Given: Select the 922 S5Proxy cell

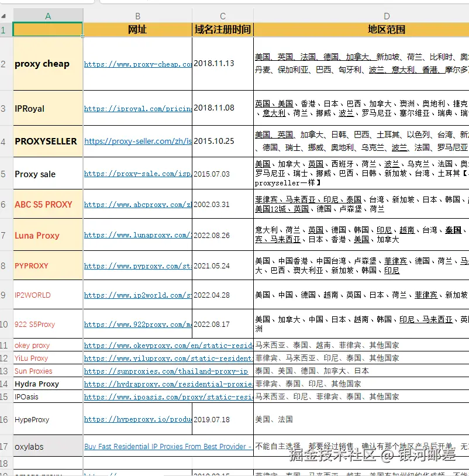Looking at the screenshot, I should [48, 324].
